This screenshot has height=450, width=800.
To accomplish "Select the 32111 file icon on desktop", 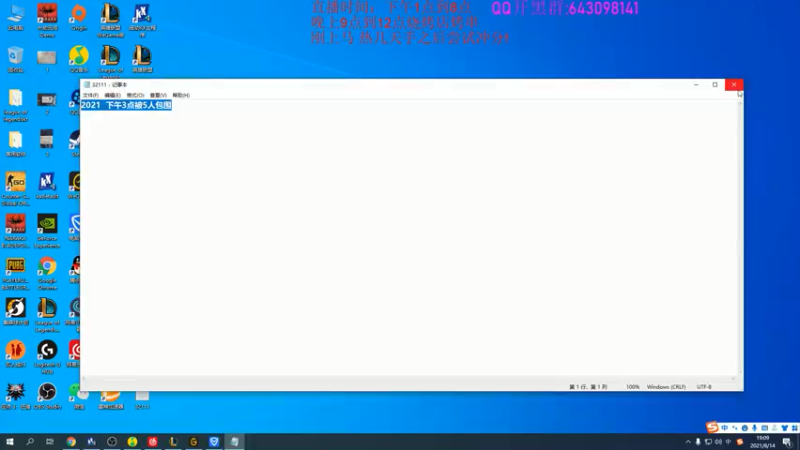I will 142,399.
